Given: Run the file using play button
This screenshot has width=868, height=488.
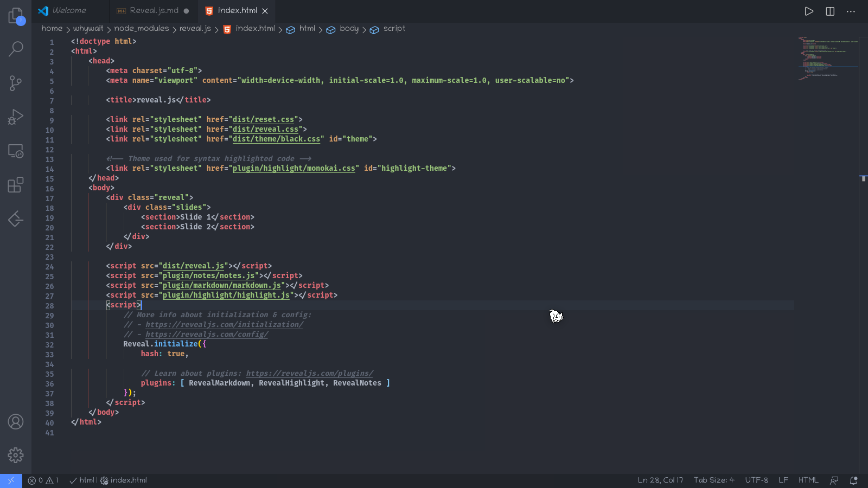Looking at the screenshot, I should pos(809,11).
